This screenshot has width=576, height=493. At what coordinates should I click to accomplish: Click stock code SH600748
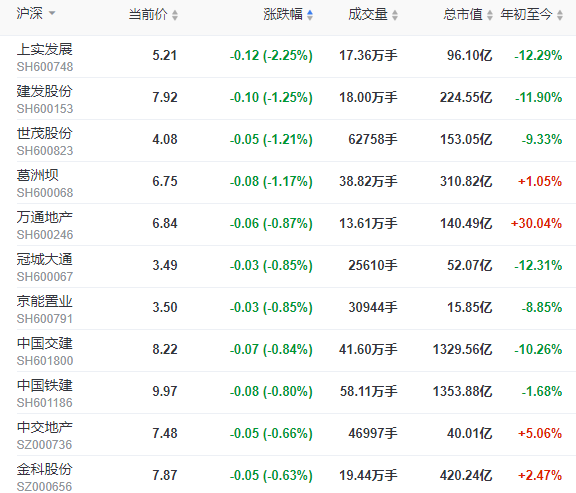(x=45, y=67)
